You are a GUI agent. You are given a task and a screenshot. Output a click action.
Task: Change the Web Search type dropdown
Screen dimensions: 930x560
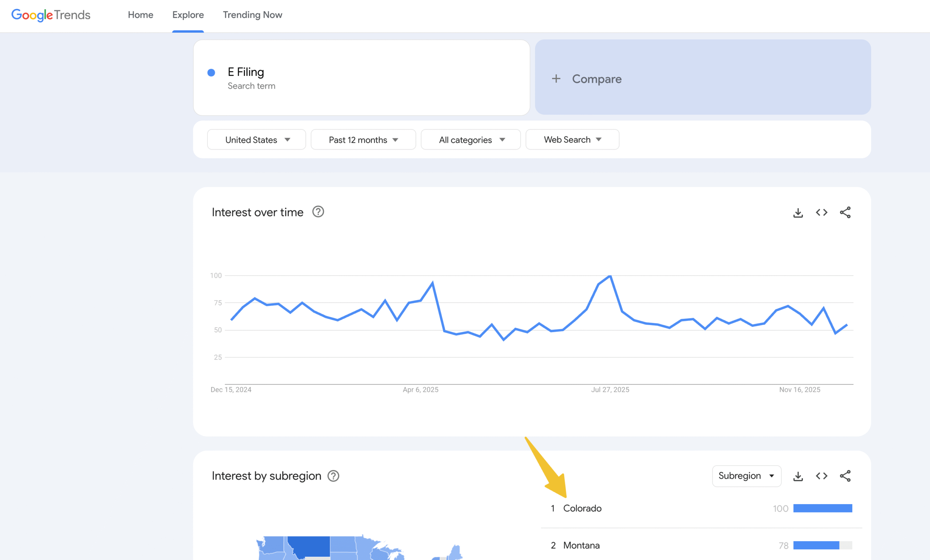click(x=572, y=139)
